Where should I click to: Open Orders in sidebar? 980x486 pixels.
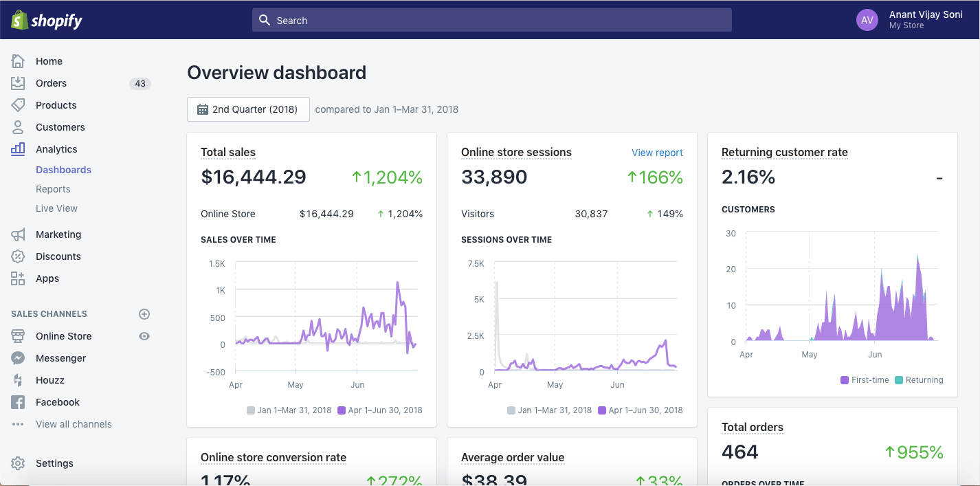pos(51,83)
